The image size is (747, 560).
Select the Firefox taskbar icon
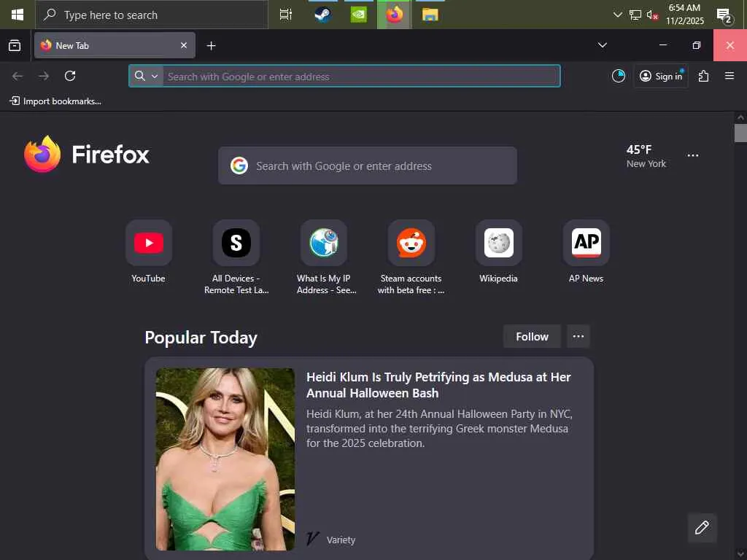[x=395, y=15]
